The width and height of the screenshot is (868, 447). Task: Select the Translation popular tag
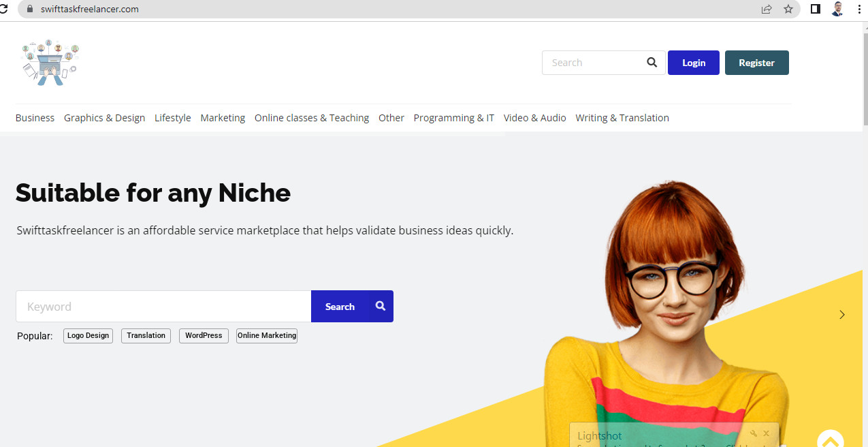[x=146, y=336]
